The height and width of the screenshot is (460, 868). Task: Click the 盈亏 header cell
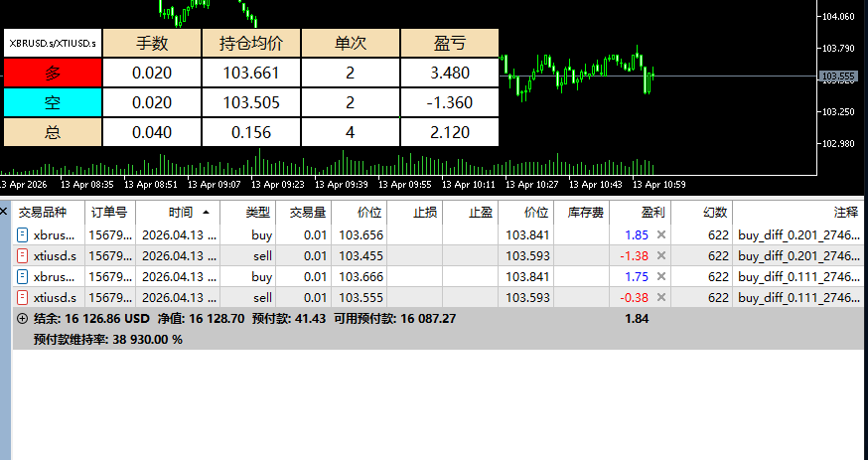[x=450, y=43]
